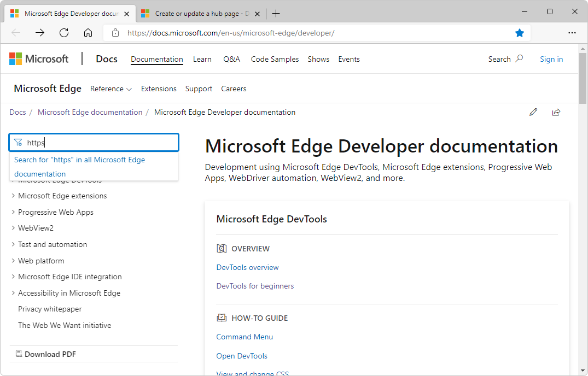This screenshot has height=376, width=588.
Task: Open the DevTools overview link
Action: pyautogui.click(x=247, y=267)
